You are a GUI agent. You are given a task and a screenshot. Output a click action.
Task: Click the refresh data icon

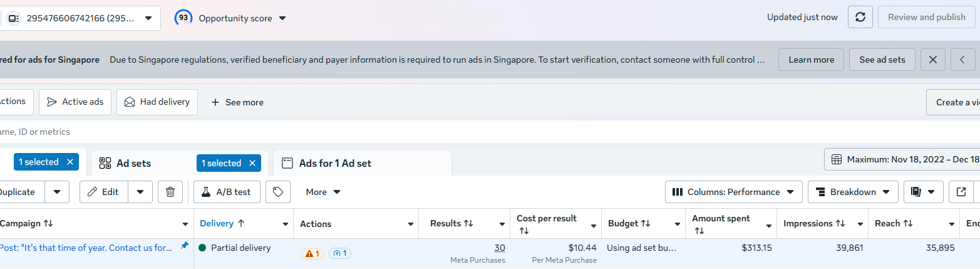[860, 18]
